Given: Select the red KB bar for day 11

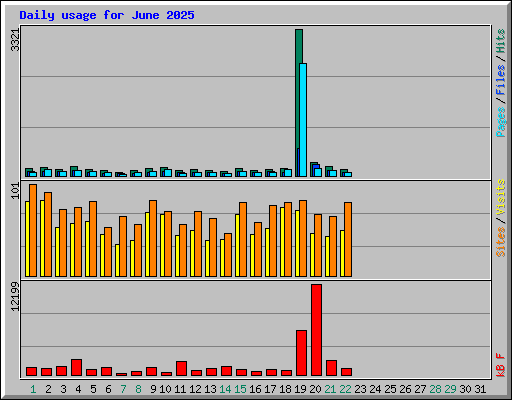Looking at the screenshot, I should [181, 369].
